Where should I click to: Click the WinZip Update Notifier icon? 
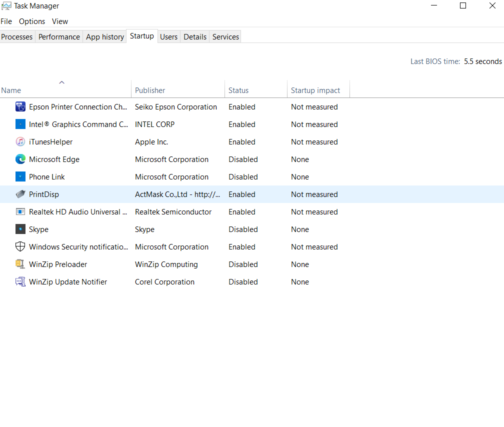tap(20, 281)
